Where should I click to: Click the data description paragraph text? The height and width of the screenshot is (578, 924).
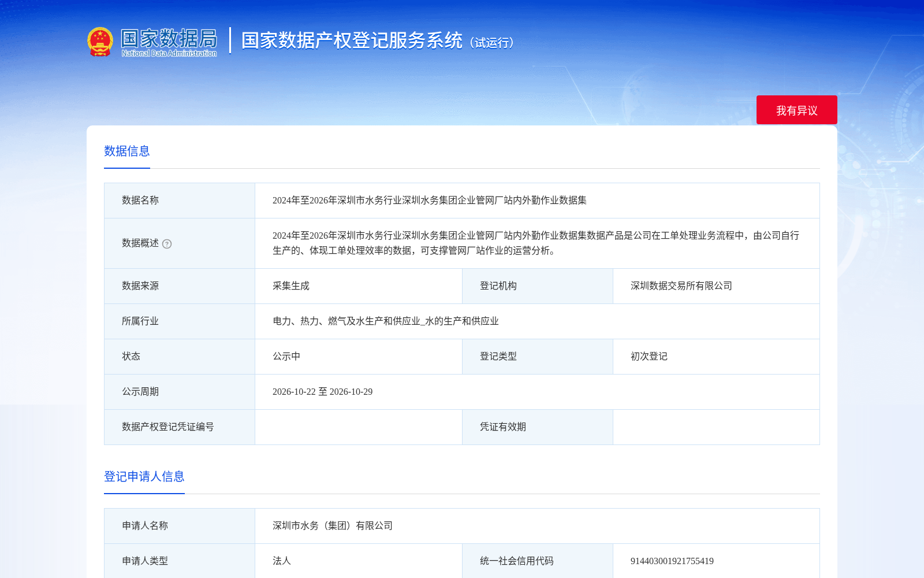[536, 243]
